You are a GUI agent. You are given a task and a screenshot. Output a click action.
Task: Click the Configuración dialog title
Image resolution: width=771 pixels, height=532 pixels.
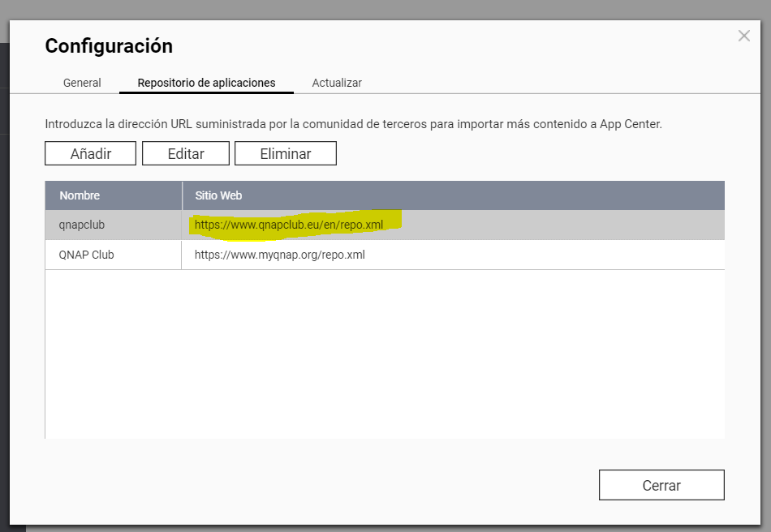(x=109, y=46)
